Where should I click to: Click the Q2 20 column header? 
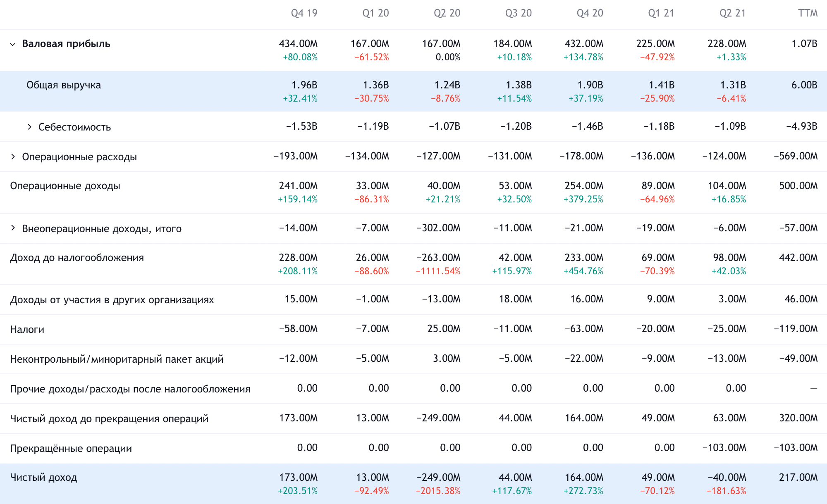[x=447, y=13]
